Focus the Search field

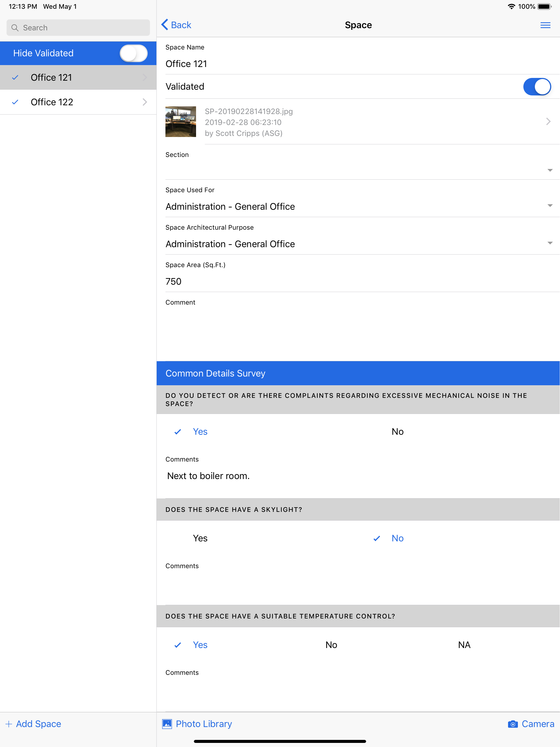(78, 28)
